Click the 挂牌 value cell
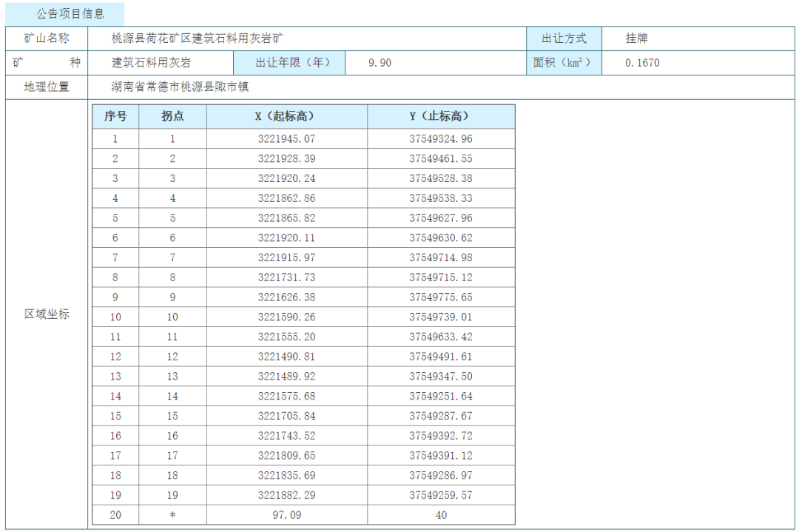The height and width of the screenshot is (532, 799). coord(636,38)
